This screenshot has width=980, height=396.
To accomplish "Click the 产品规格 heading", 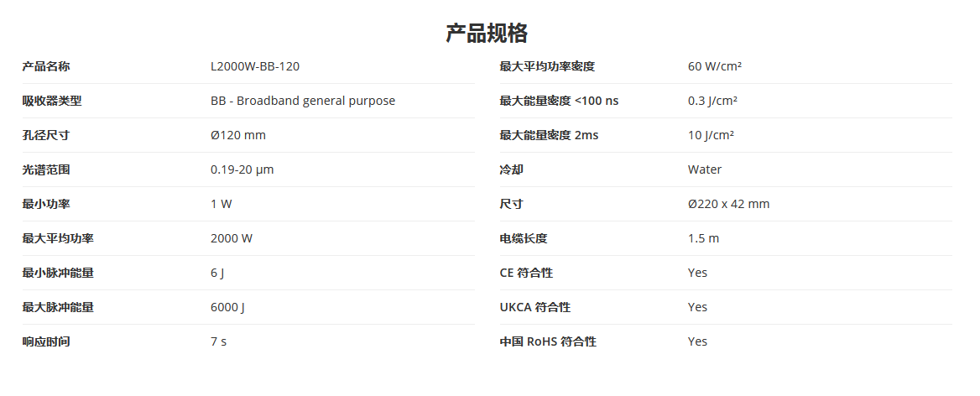I will [x=487, y=33].
